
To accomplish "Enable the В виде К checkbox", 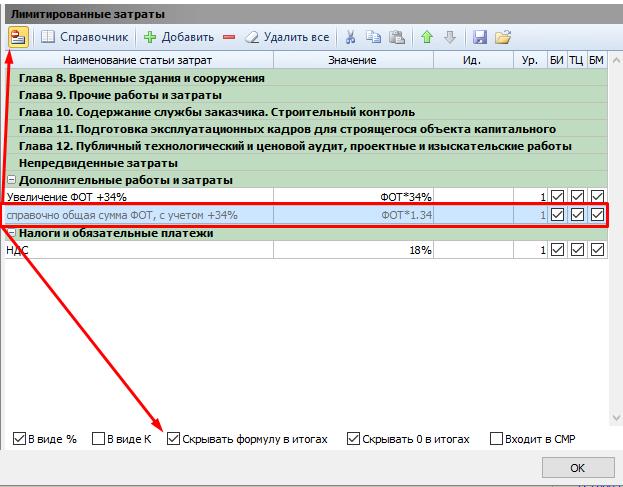I will pos(98,439).
